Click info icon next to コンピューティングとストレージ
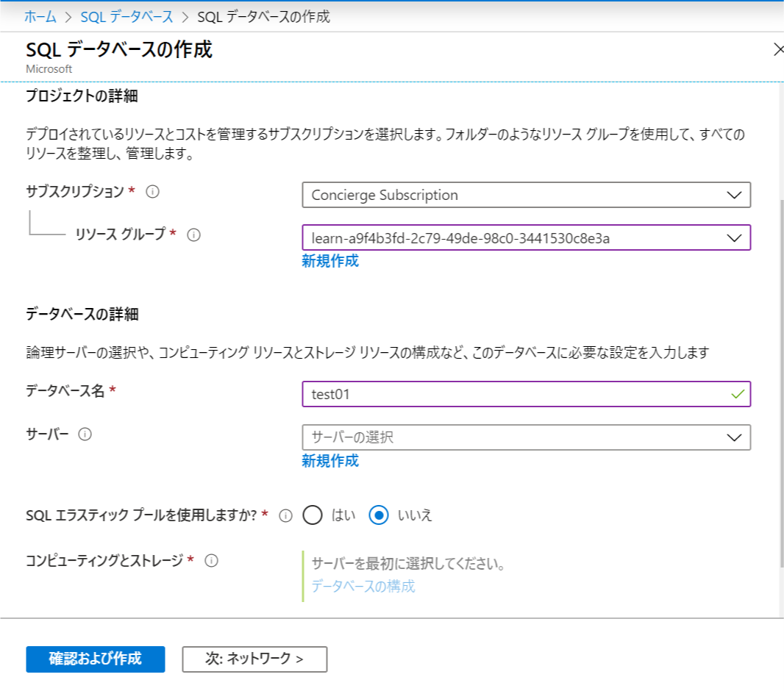Viewport: 784px width, 691px height. (x=212, y=561)
